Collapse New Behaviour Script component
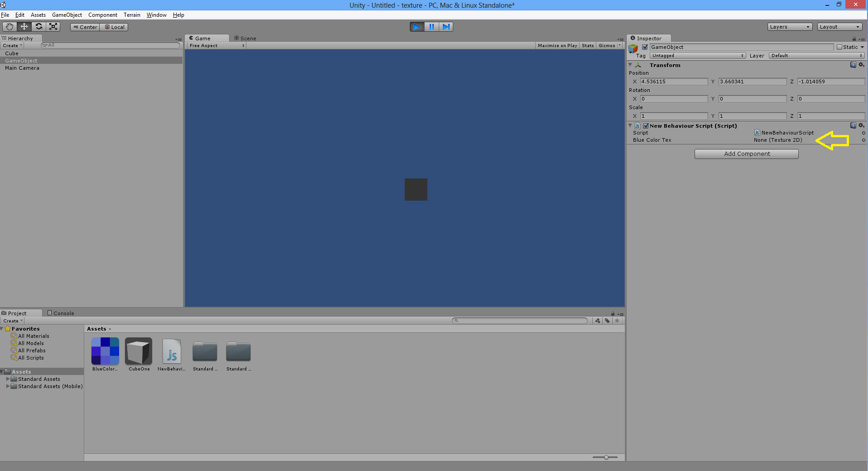Viewport: 868px width, 471px height. click(630, 125)
